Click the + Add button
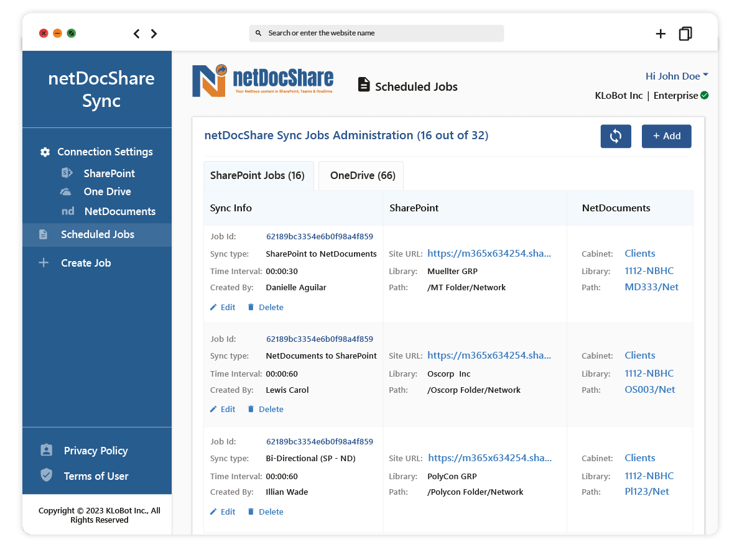The width and height of the screenshot is (747, 560). point(667,136)
